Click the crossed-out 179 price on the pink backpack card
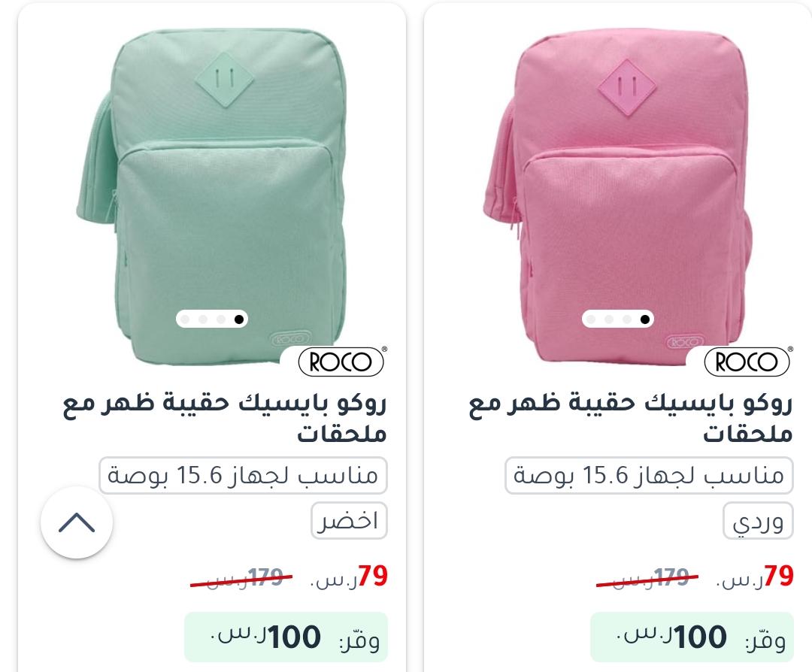 [647, 577]
